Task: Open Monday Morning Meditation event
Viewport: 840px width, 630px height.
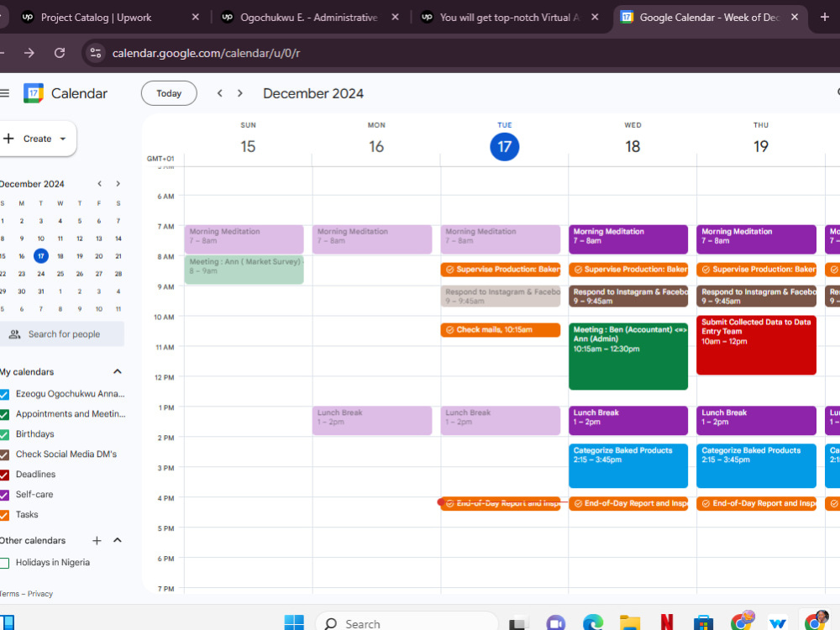Action: [372, 239]
